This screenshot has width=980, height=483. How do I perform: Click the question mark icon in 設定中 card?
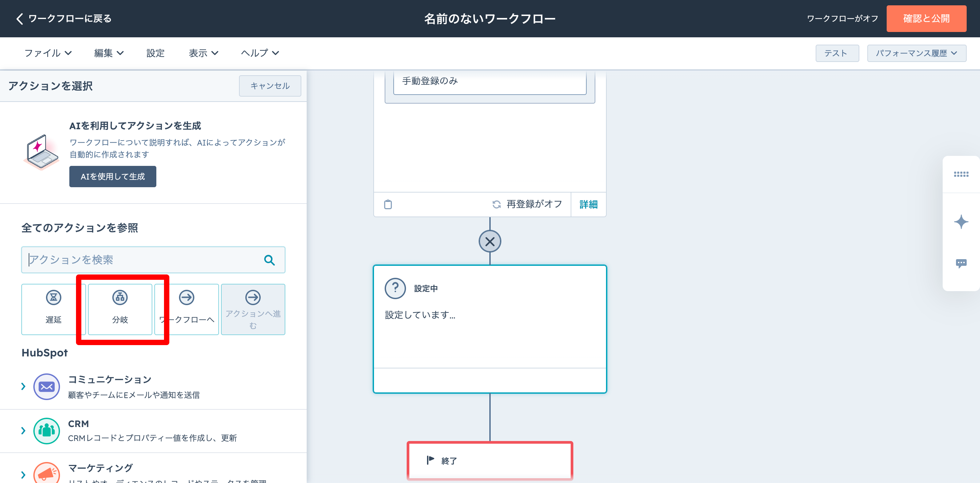click(395, 288)
